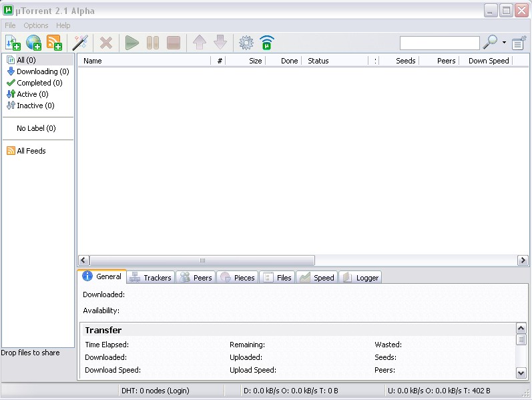Switch to the Pieces tab
The image size is (532, 400).
pyautogui.click(x=238, y=278)
